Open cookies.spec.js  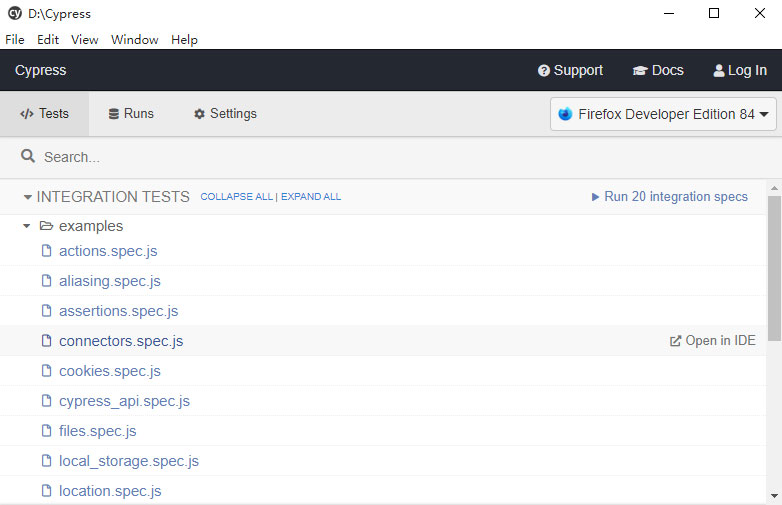110,371
